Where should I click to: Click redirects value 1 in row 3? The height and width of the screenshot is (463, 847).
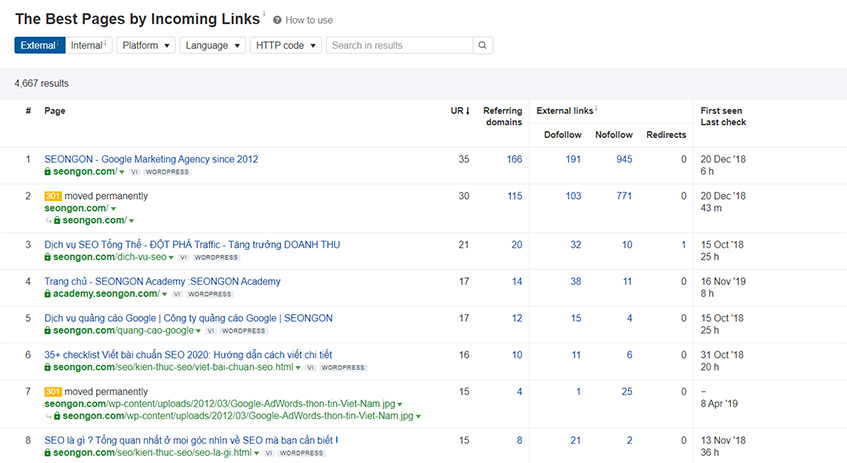click(x=683, y=245)
